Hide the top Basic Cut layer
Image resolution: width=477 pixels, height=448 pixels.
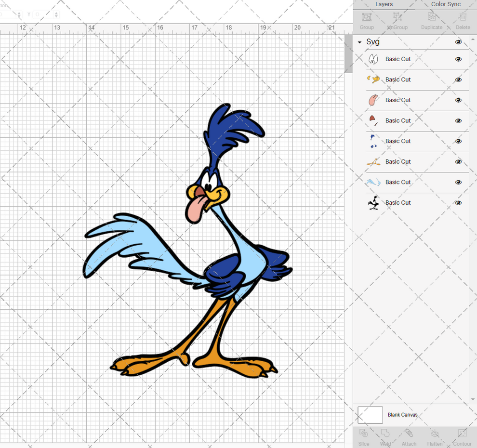(458, 59)
